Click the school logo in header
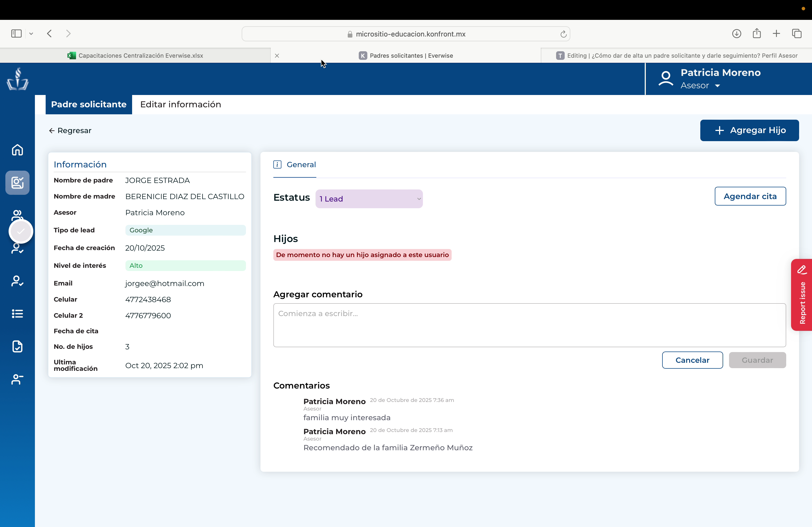The width and height of the screenshot is (812, 527). click(x=17, y=79)
